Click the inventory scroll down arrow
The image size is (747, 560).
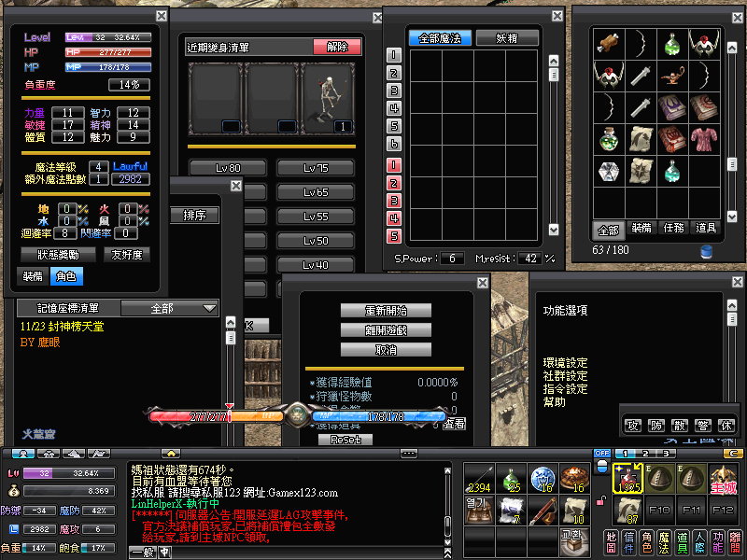click(732, 217)
